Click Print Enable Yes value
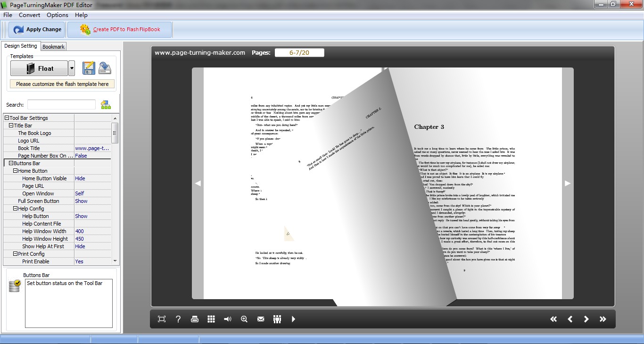644x344 pixels. pos(92,261)
